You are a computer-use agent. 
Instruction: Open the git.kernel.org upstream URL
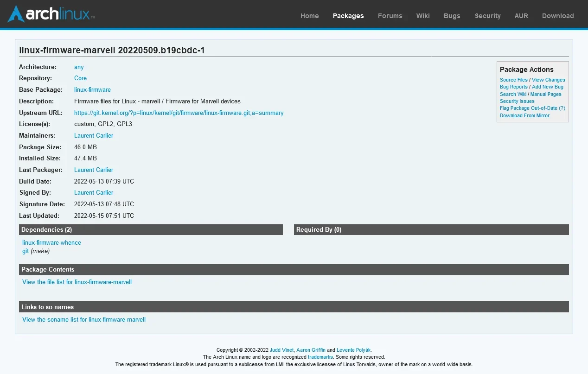pyautogui.click(x=179, y=113)
